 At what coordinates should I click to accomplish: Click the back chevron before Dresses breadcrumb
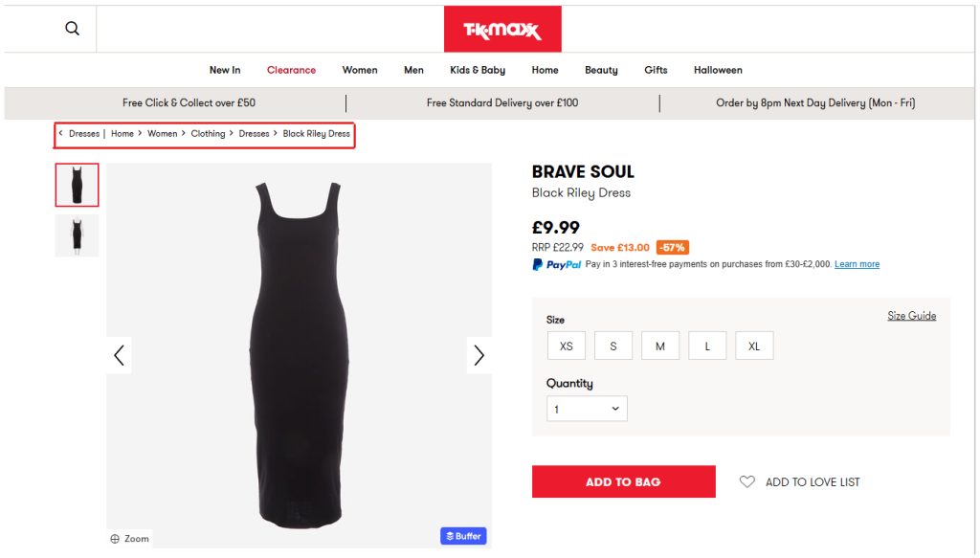tap(61, 134)
